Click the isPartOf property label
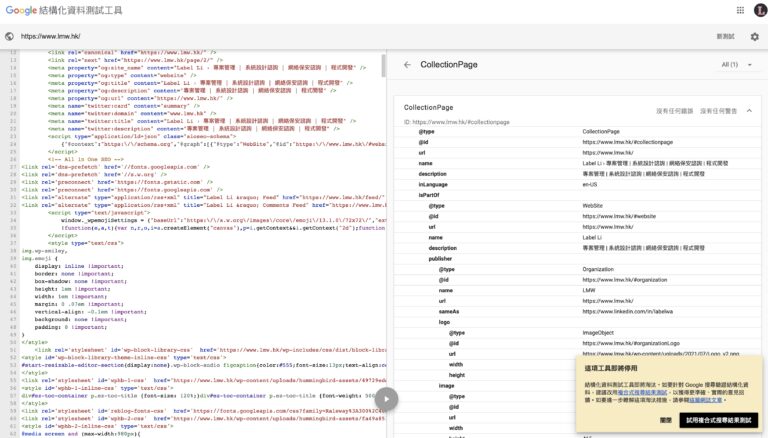This screenshot has height=438, width=768. pyautogui.click(x=429, y=195)
